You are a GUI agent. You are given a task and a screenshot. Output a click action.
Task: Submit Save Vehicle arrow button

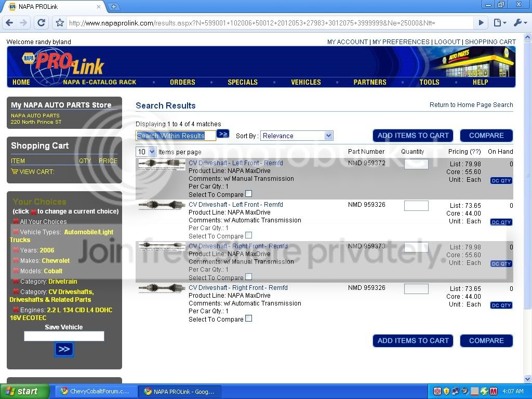[64, 349]
